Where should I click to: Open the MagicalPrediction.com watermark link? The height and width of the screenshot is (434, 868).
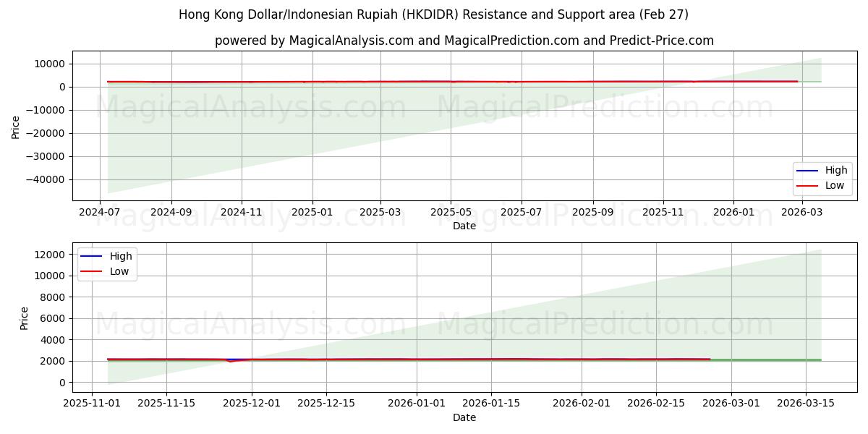(609, 109)
